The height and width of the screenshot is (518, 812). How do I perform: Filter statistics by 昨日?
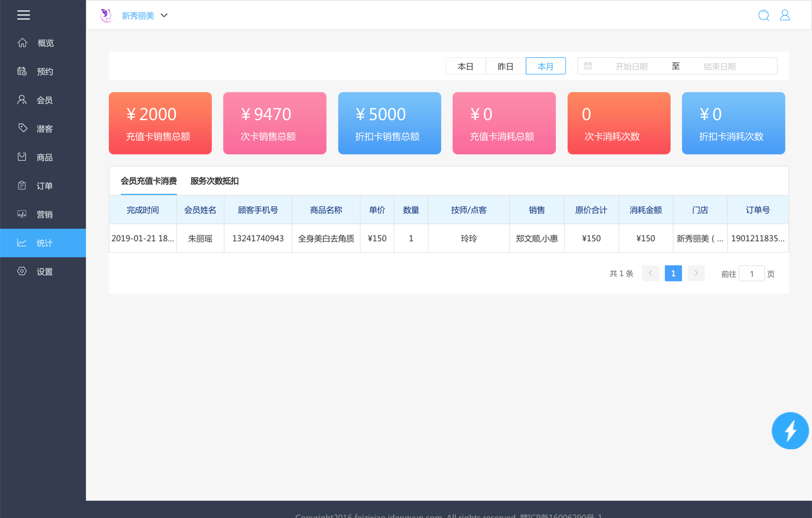[x=506, y=66]
